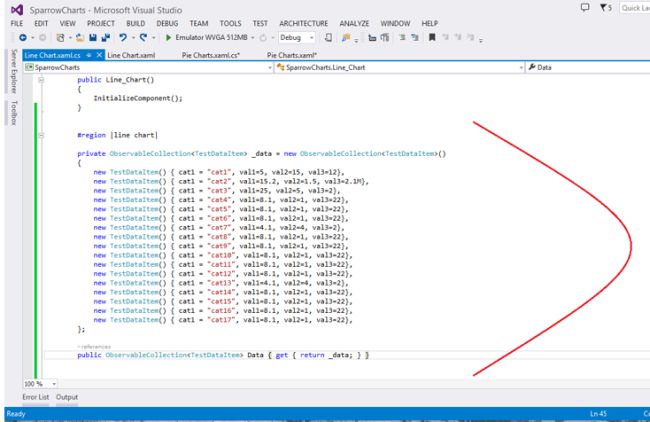Collapse the Line_Chart constructor outline
Viewport: 650px width, 422px height.
pyautogui.click(x=41, y=80)
